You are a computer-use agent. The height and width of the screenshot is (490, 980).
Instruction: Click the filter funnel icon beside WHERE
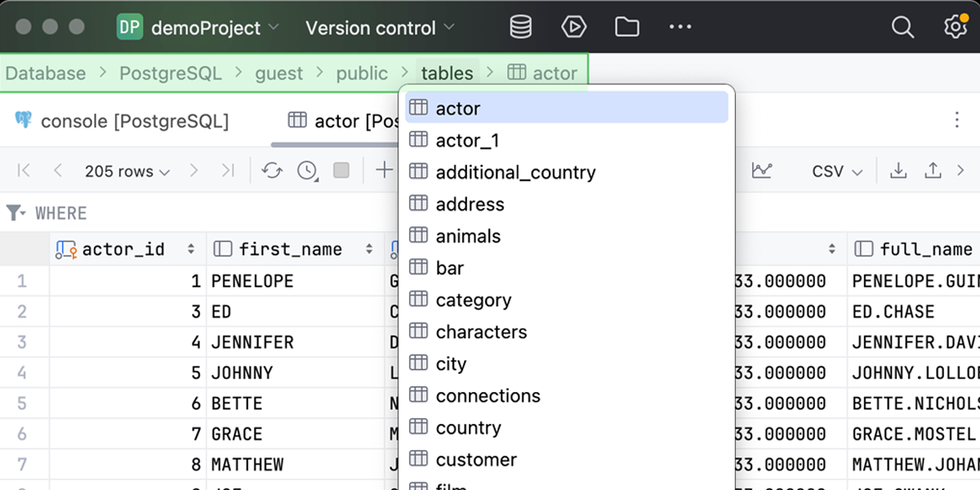16,213
